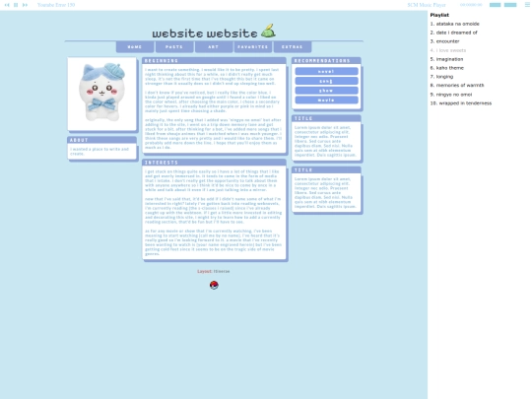Open the Home nav tab

[135, 47]
